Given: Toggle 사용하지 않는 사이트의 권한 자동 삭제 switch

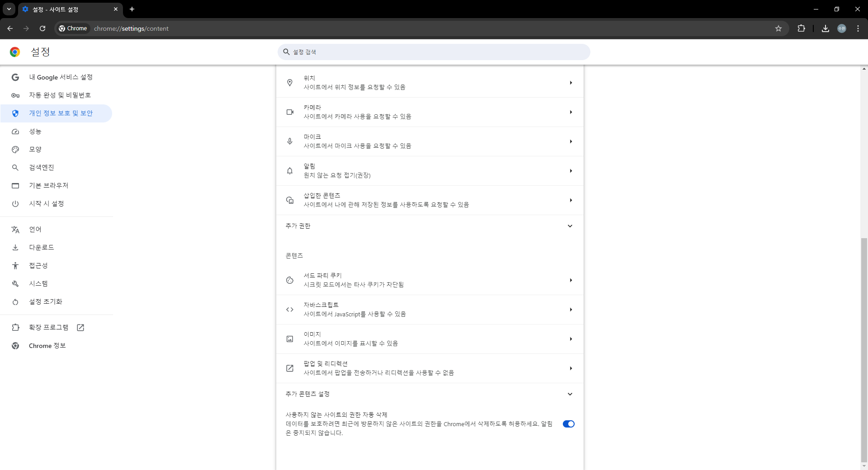Looking at the screenshot, I should (568, 424).
